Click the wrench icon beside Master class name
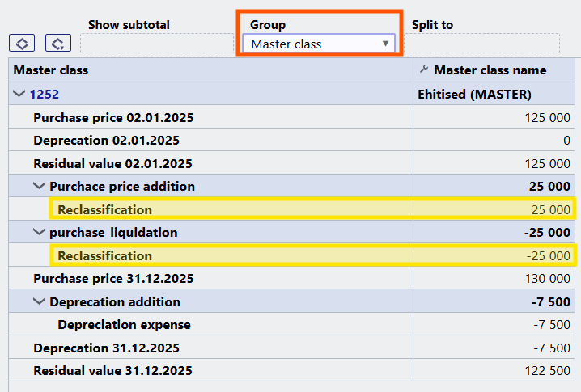 (x=424, y=70)
